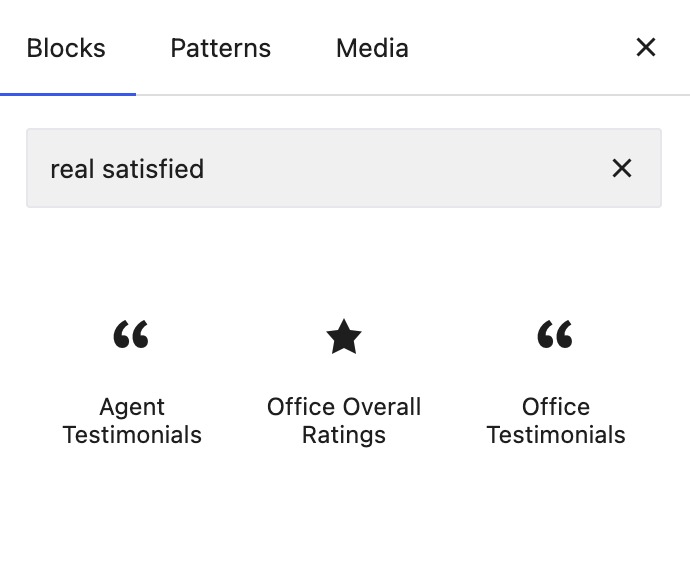Switch to the Patterns tab
Viewport: 690px width, 588px height.
pyautogui.click(x=220, y=48)
